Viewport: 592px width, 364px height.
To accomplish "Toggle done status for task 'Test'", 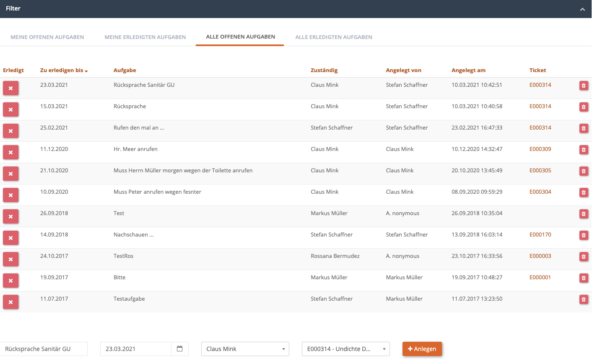I will (x=11, y=217).
